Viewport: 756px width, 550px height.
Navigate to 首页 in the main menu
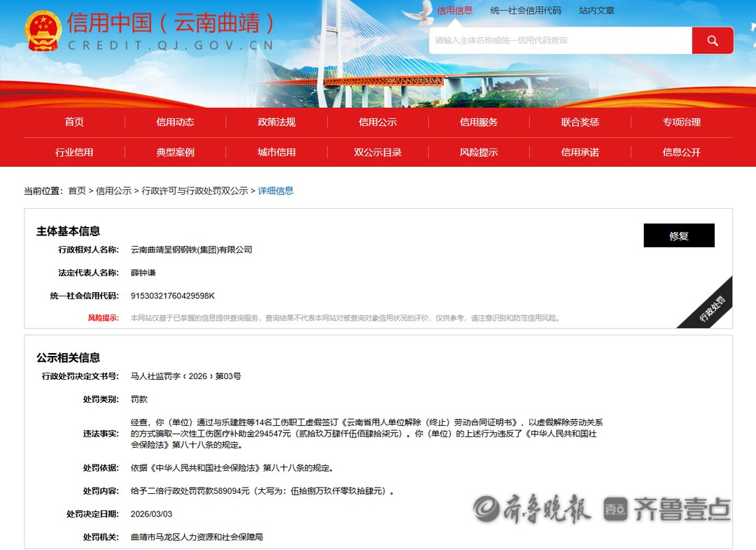[x=73, y=121]
